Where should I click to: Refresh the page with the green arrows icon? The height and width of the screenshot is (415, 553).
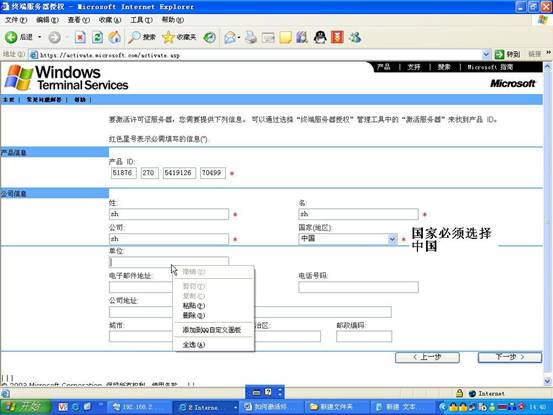click(x=98, y=37)
